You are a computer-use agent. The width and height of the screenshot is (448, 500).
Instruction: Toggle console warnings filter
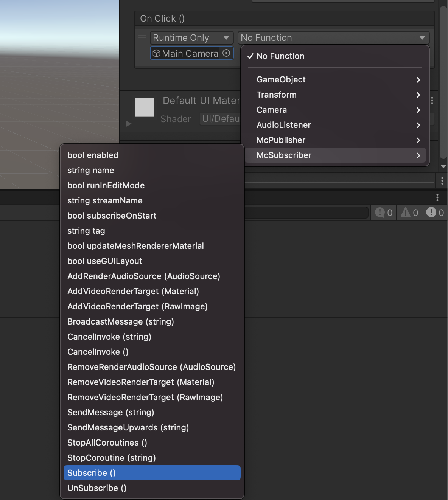click(409, 213)
